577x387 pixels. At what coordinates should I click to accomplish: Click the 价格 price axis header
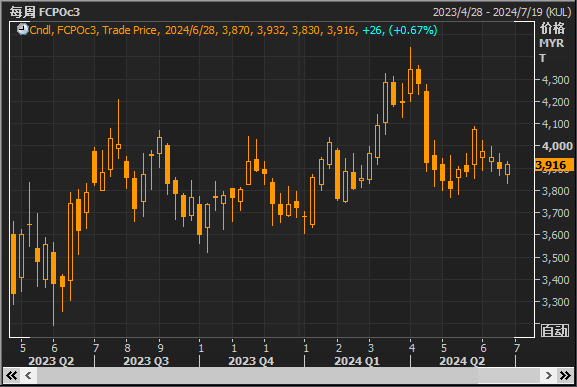(552, 28)
